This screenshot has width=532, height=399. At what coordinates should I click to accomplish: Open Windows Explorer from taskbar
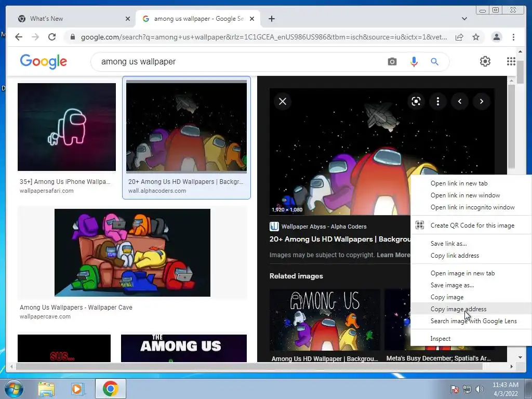point(46,389)
